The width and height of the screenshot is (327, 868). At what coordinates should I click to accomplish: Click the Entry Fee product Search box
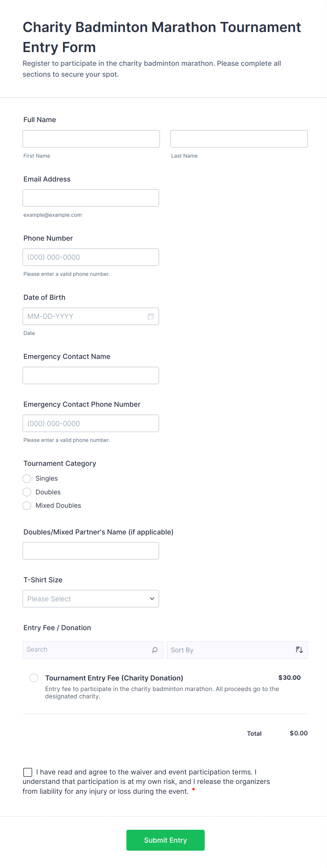pyautogui.click(x=88, y=650)
